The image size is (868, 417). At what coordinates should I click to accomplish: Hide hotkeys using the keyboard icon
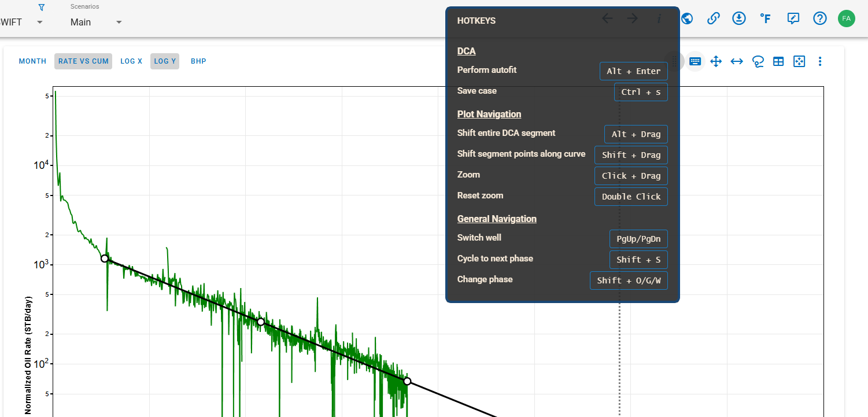coord(695,61)
